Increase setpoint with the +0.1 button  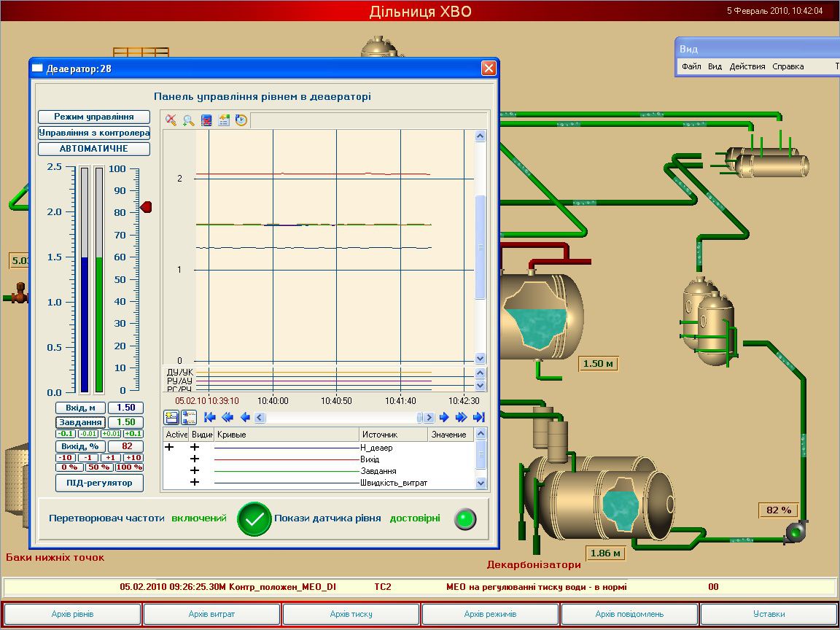[133, 434]
